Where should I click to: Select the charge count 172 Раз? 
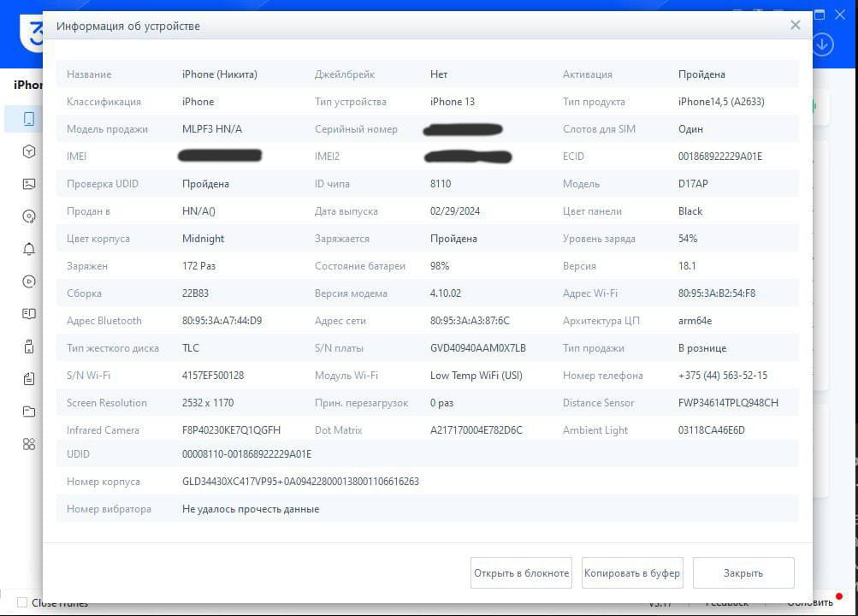(198, 266)
